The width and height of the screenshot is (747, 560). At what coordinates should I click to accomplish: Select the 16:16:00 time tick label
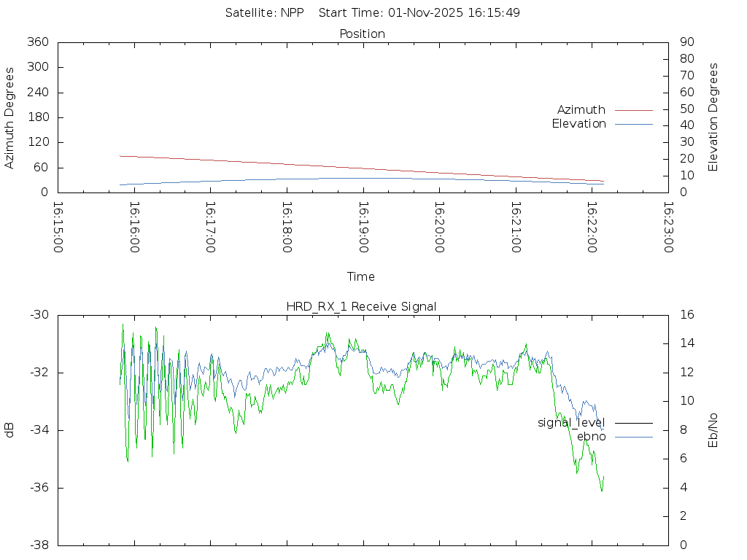[x=134, y=227]
